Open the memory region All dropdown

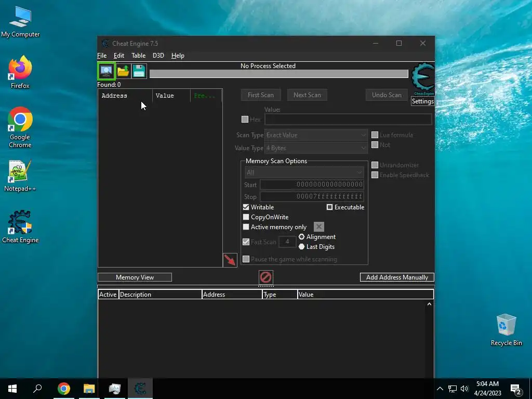pyautogui.click(x=304, y=172)
